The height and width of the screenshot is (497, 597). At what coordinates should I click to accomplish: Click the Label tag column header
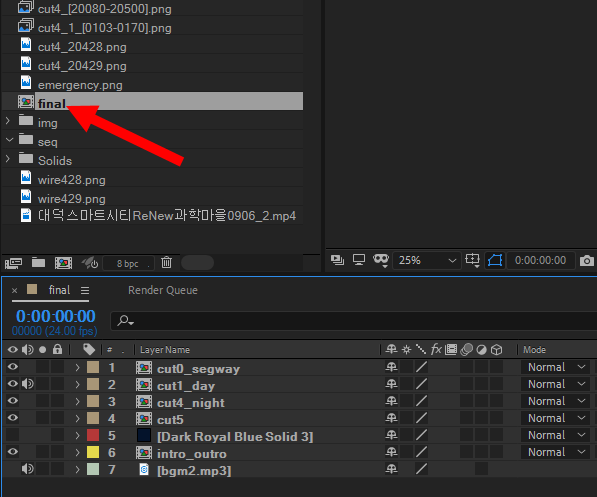89,349
